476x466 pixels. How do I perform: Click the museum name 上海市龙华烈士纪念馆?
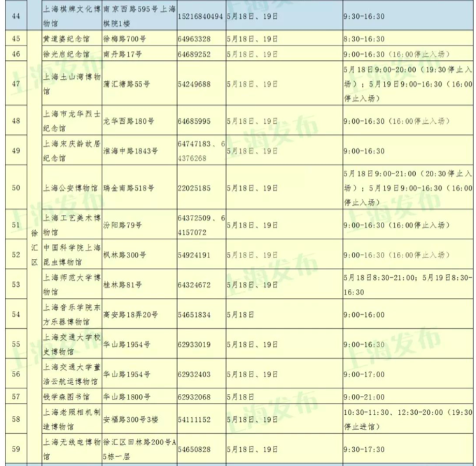pos(71,121)
